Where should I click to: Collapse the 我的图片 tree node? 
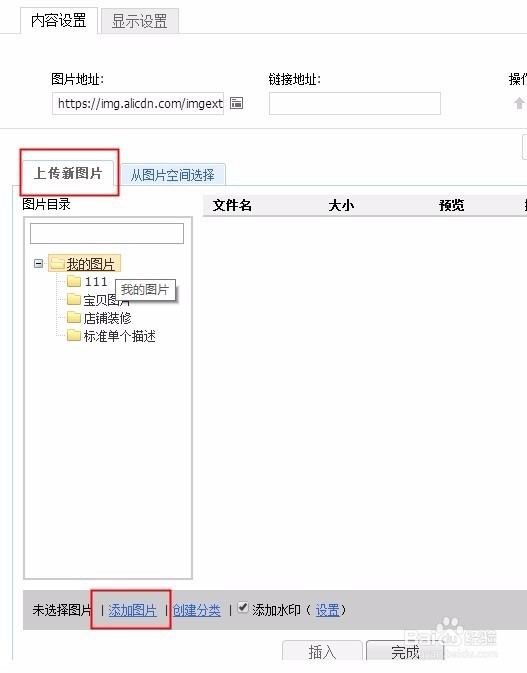[38, 264]
